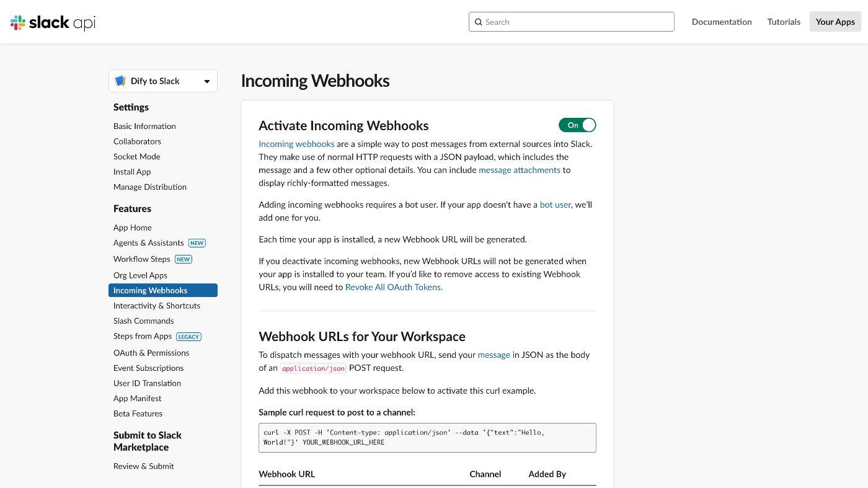868x488 pixels.
Task: Click the LEGACY badge beside Steps from Apps
Action: [x=188, y=337]
